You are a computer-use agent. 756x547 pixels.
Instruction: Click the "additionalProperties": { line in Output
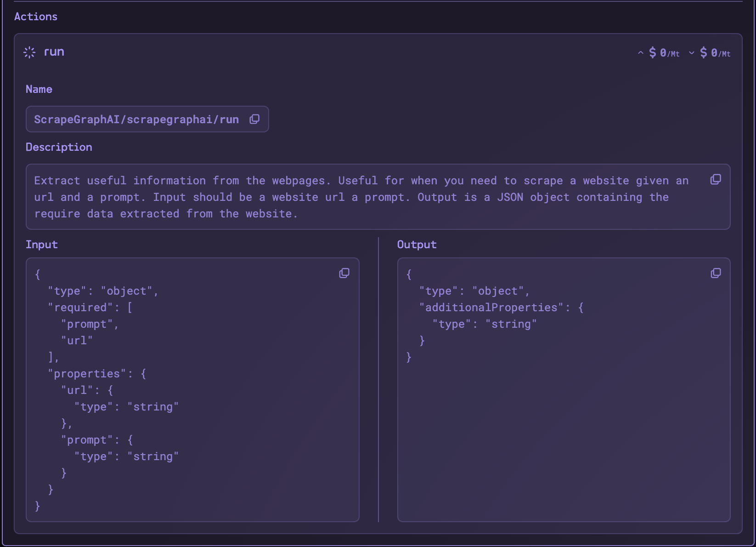[501, 308]
